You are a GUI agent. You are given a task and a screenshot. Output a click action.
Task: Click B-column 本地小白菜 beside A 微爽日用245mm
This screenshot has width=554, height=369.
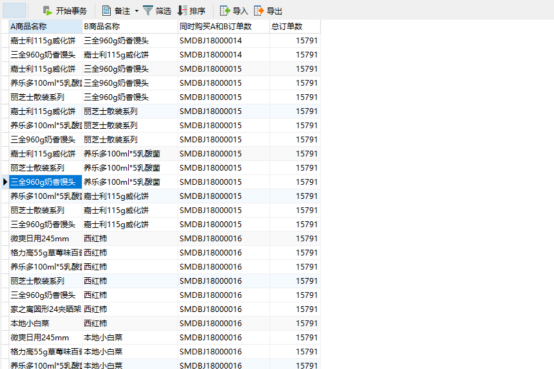coord(130,338)
